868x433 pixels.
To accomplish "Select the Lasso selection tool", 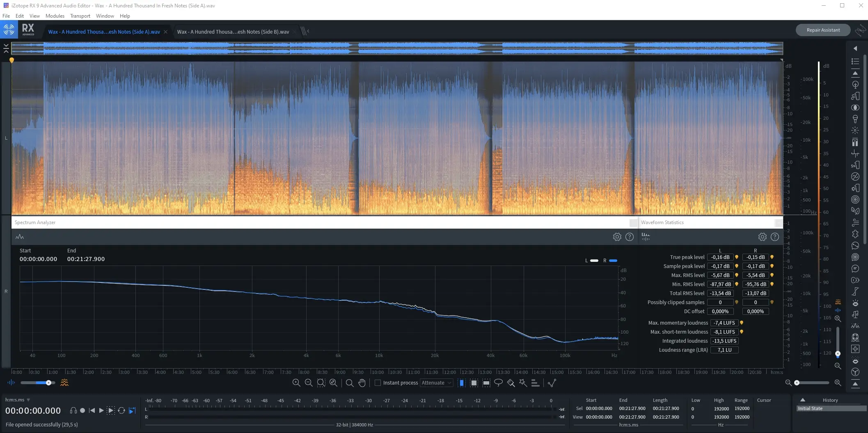I will point(498,383).
